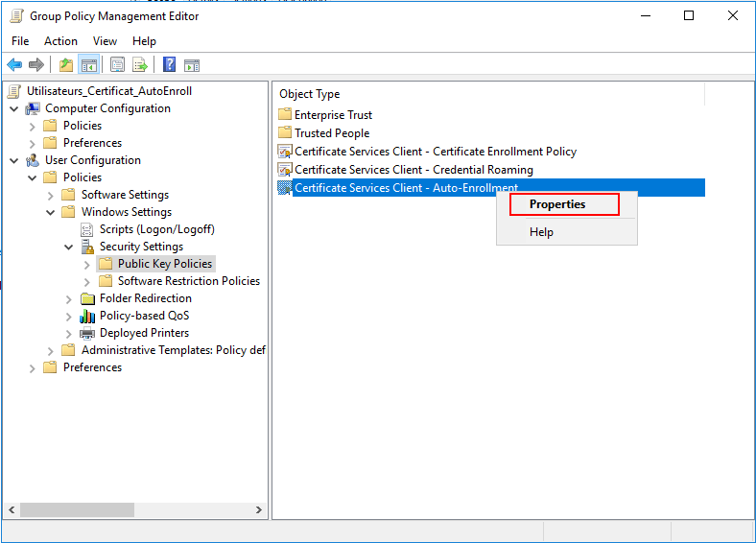This screenshot has height=543, width=756.
Task: Click the tree pane scroll left arrow
Action: click(12, 509)
